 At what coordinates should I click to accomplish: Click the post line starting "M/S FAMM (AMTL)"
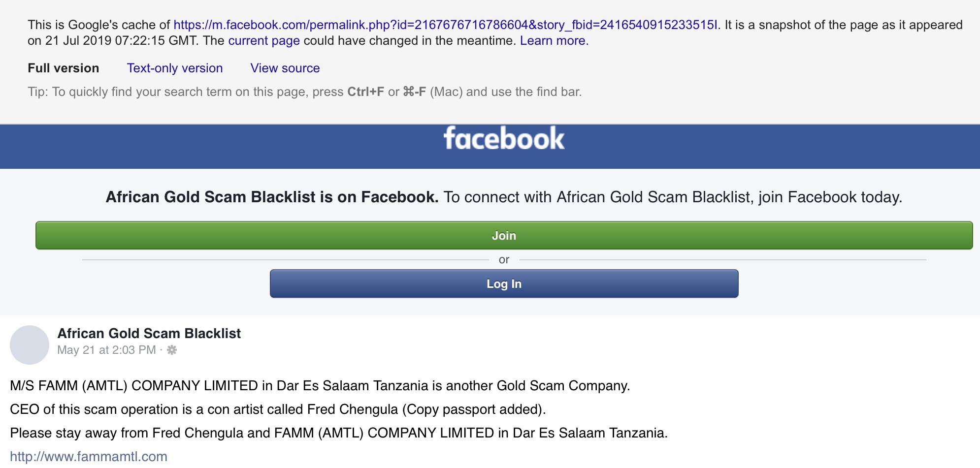tap(320, 386)
